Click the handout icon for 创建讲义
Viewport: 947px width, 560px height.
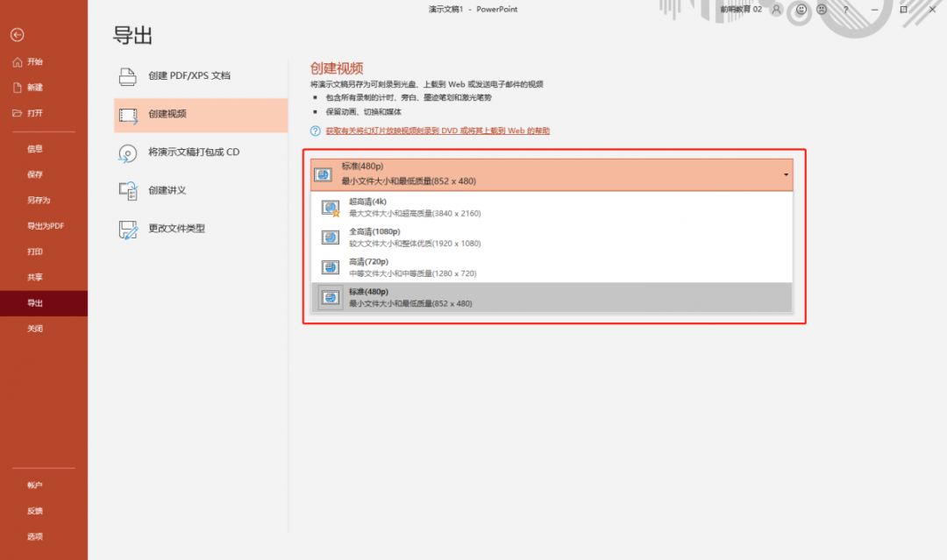[x=128, y=191]
